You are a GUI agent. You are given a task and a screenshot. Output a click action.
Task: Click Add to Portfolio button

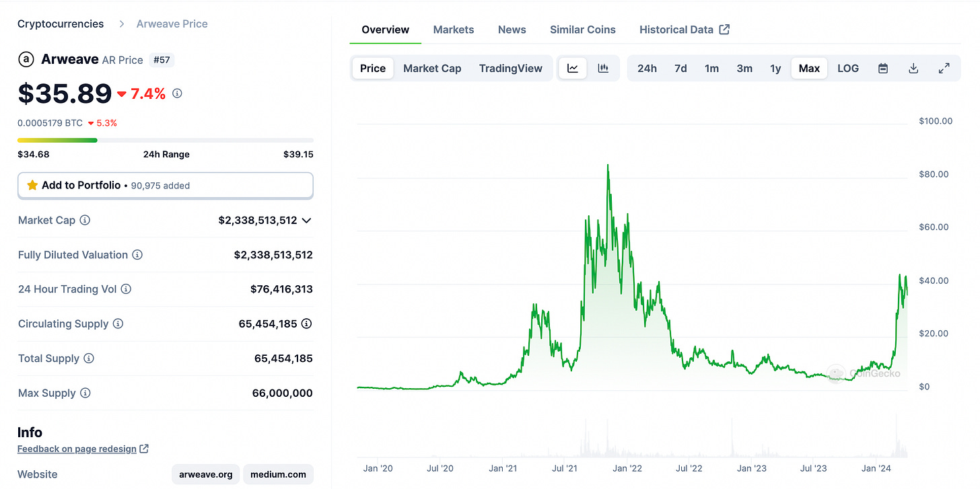coord(166,186)
